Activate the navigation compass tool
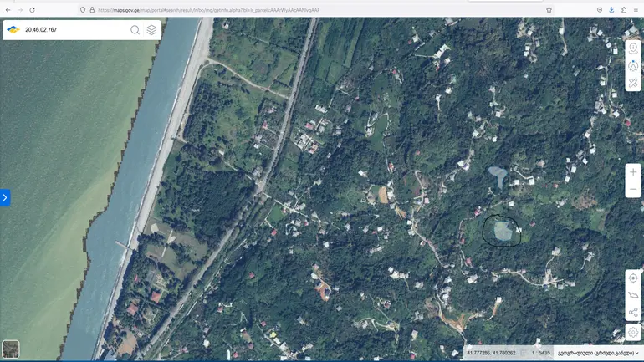 [x=633, y=65]
